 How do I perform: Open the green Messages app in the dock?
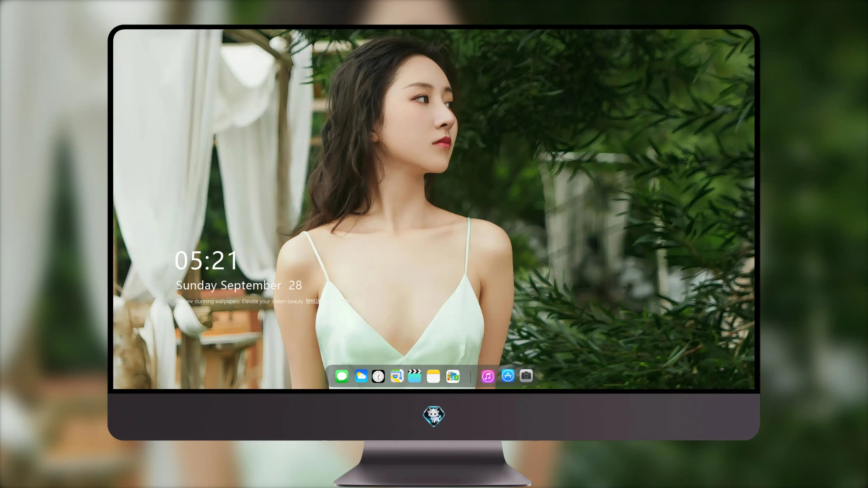coord(342,376)
